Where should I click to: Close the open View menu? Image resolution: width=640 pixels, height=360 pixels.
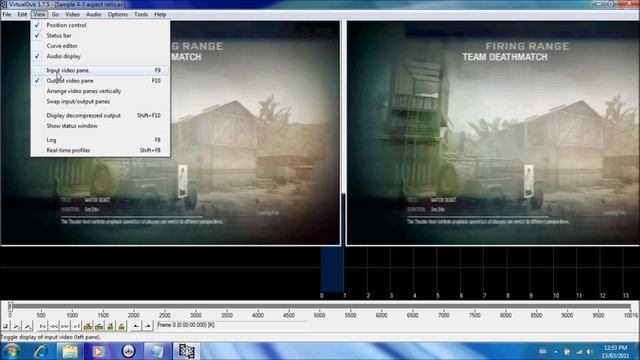pos(39,14)
